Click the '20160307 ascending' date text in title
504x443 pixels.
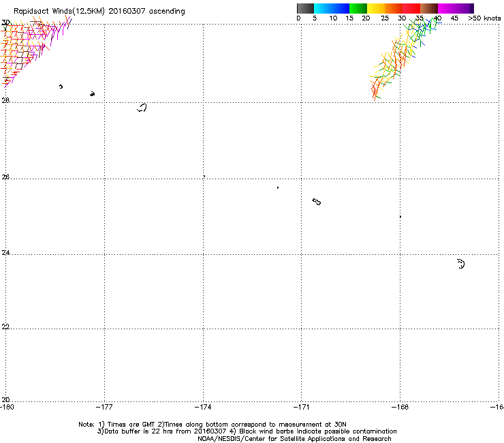point(146,12)
